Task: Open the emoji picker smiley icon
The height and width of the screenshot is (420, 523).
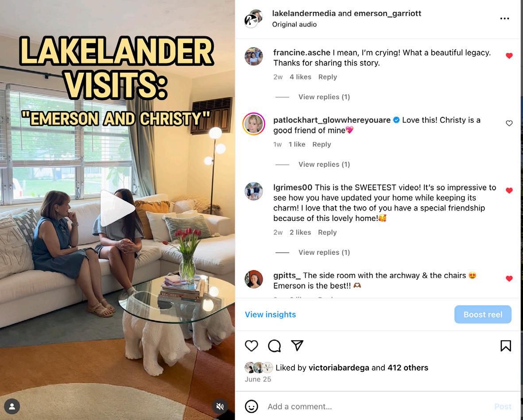Action: point(251,406)
